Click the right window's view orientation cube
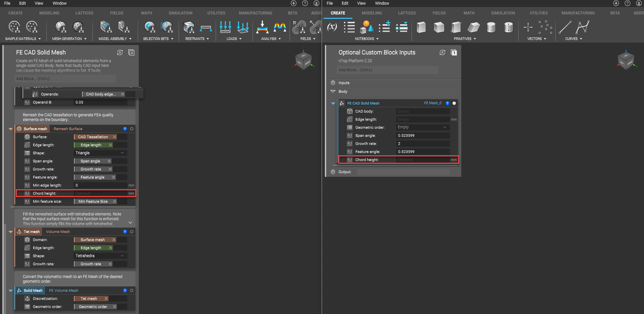This screenshot has height=314, width=644. tap(626, 61)
